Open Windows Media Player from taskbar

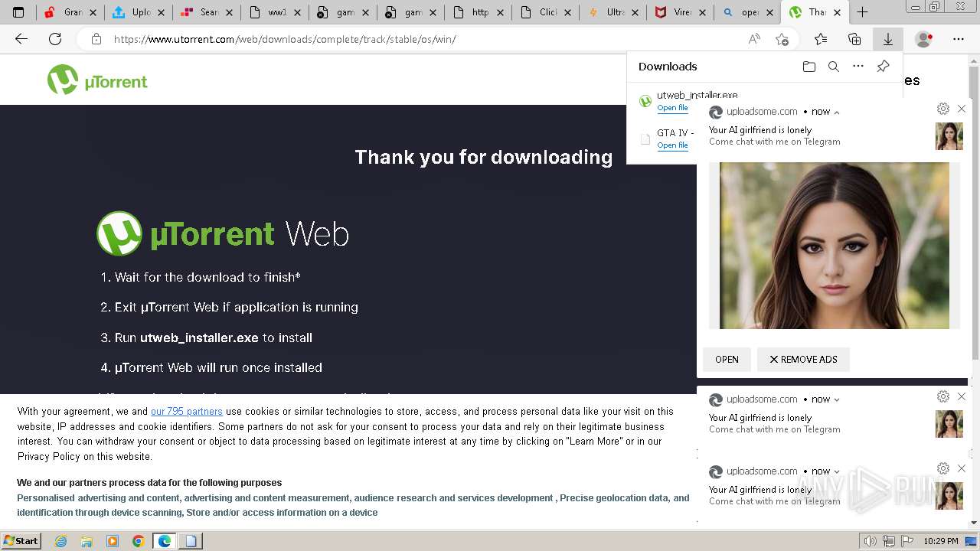(x=113, y=541)
